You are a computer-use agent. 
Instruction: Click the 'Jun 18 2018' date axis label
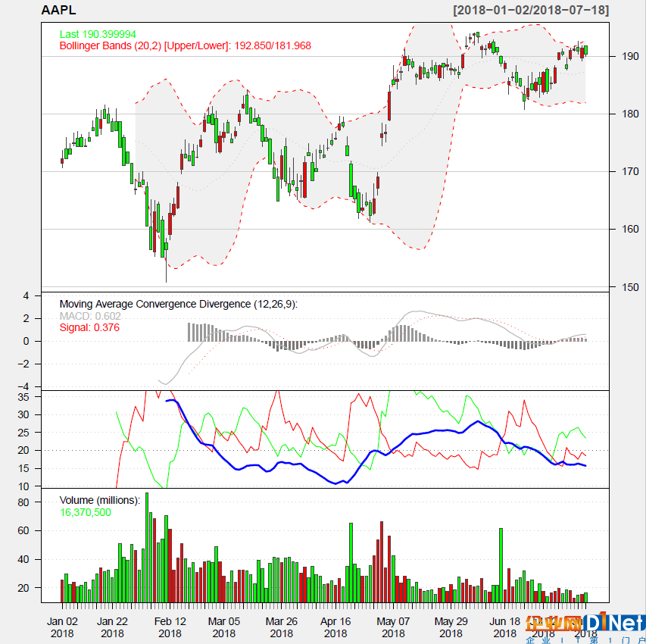(504, 627)
